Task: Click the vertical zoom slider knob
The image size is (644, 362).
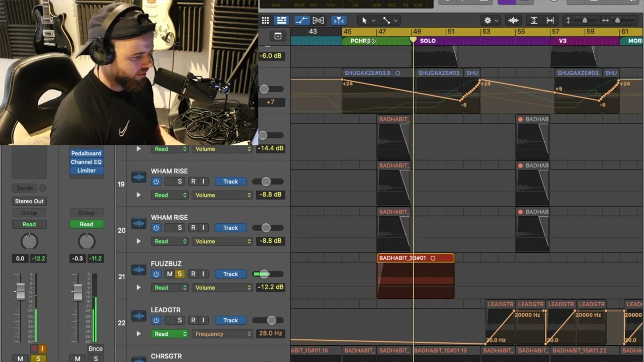Action: 584,21
